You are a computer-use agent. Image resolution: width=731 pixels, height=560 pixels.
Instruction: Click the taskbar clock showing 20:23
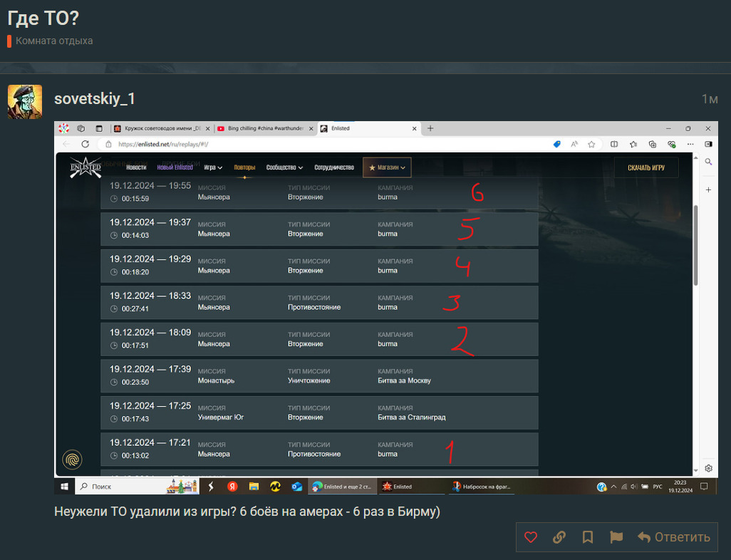coord(680,487)
